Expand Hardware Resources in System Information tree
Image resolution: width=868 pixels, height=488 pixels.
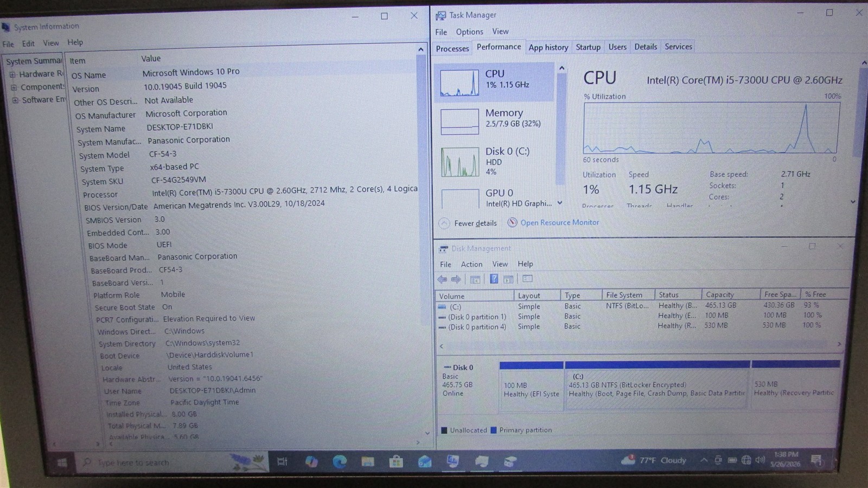point(12,74)
